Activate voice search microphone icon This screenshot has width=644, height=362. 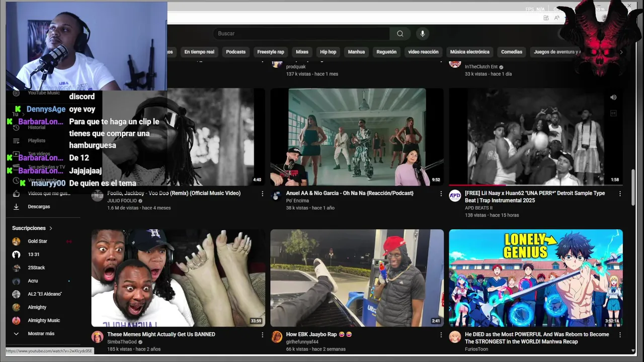click(x=423, y=34)
